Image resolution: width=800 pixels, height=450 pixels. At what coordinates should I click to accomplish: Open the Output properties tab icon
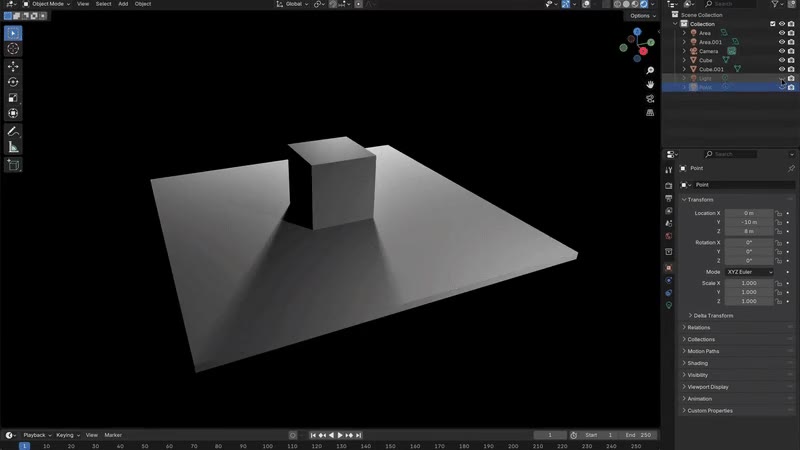click(x=668, y=198)
